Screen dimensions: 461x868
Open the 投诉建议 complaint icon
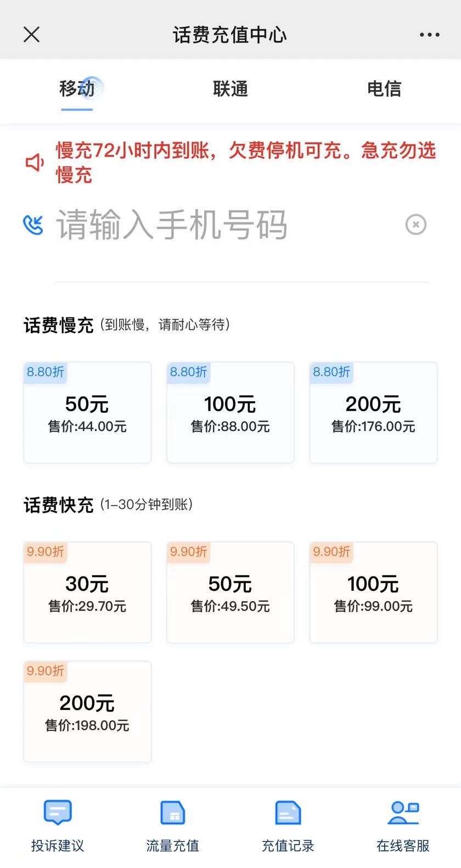tap(58, 813)
